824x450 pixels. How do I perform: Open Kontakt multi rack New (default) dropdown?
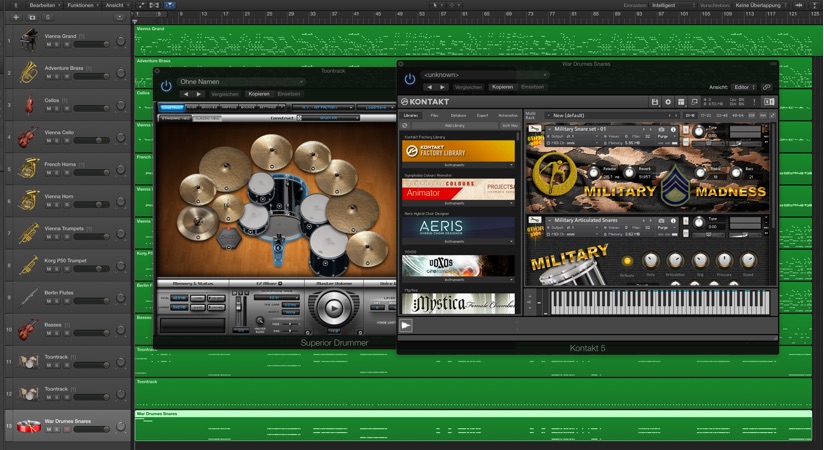[612, 115]
